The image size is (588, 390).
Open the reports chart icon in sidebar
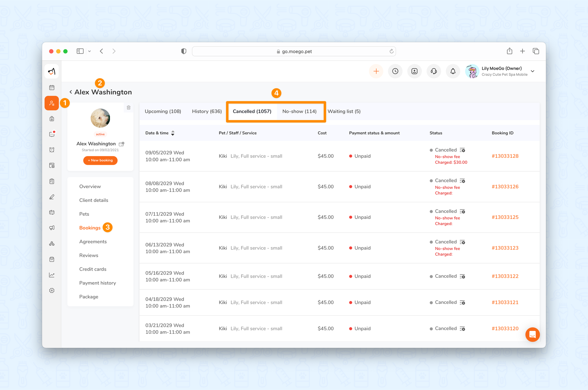pos(52,275)
